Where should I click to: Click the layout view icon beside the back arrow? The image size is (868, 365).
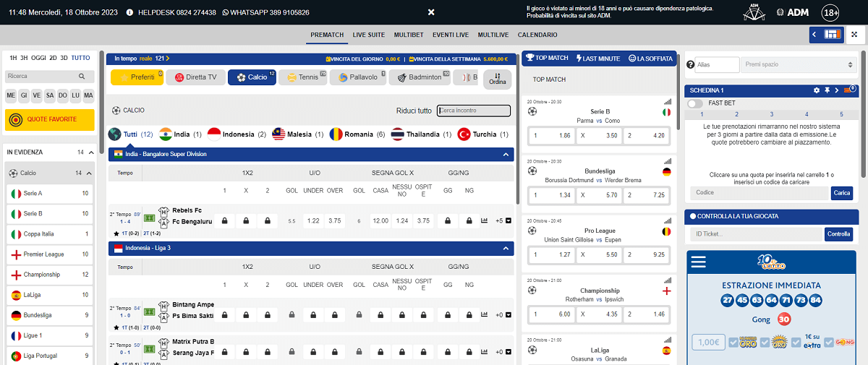833,34
